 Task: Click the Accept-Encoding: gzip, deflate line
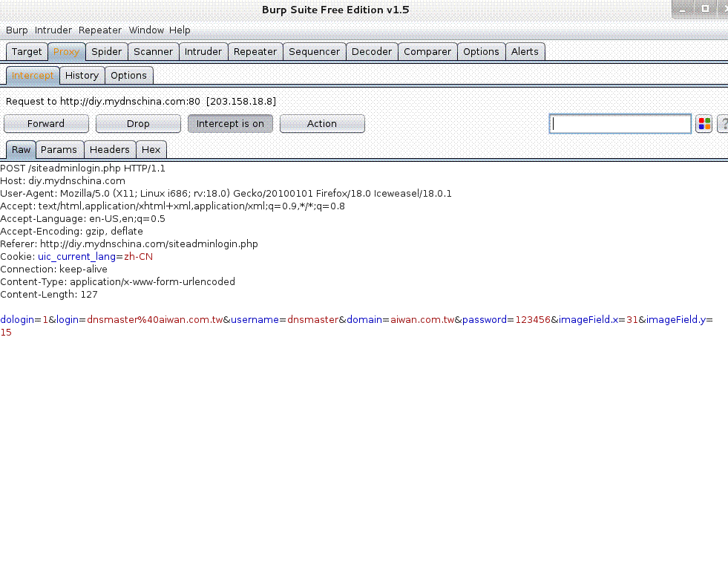(71, 231)
